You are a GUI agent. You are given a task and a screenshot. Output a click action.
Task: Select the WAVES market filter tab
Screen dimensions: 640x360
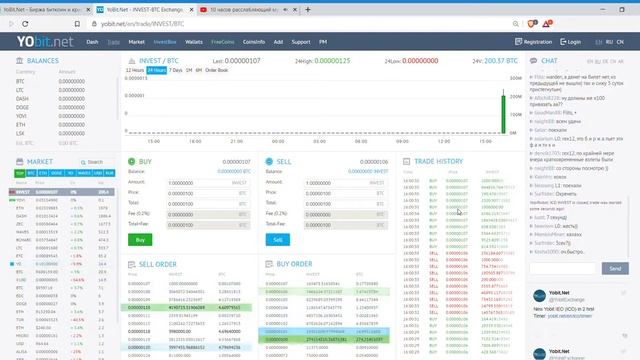tap(84, 173)
